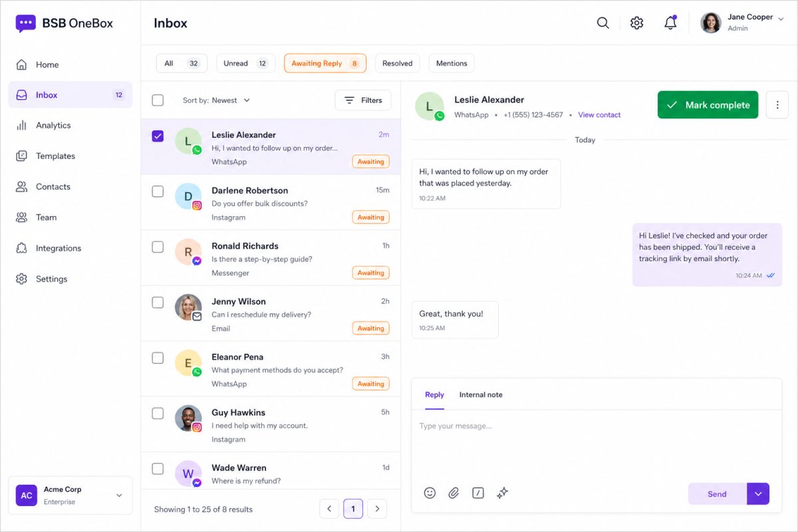The height and width of the screenshot is (532, 798).
Task: Click the Acme Corp AC badge
Action: (27, 495)
